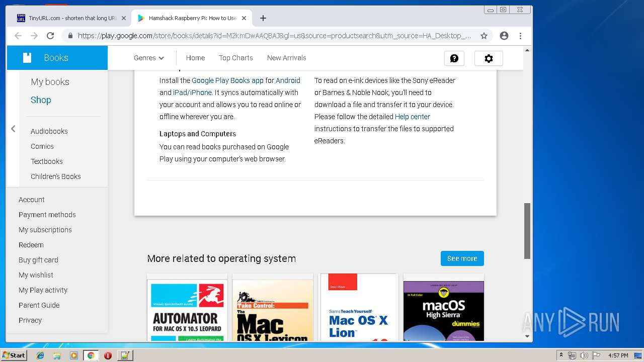This screenshot has width=644, height=362.
Task: Collapse sidebar with the left chevron arrow
Action: pos(13,129)
